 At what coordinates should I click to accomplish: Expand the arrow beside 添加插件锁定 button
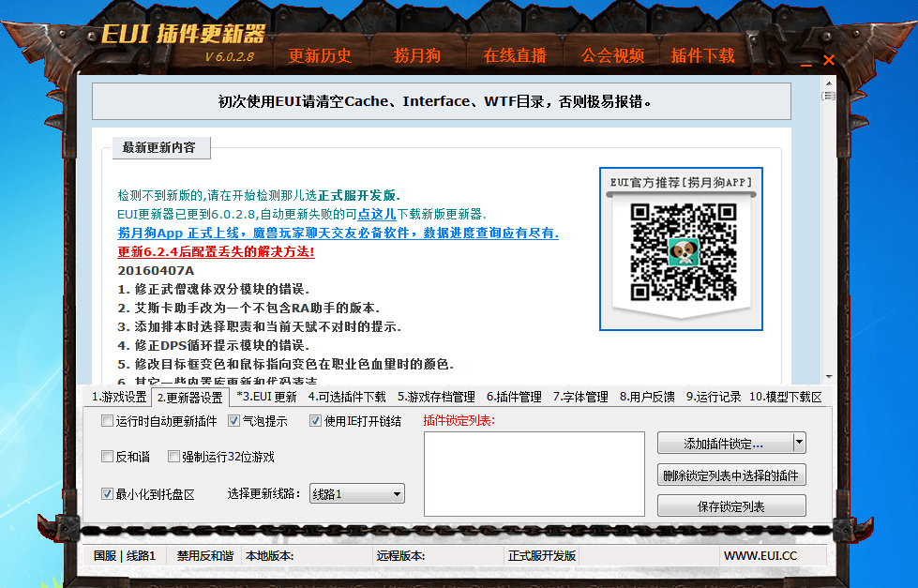(x=799, y=443)
